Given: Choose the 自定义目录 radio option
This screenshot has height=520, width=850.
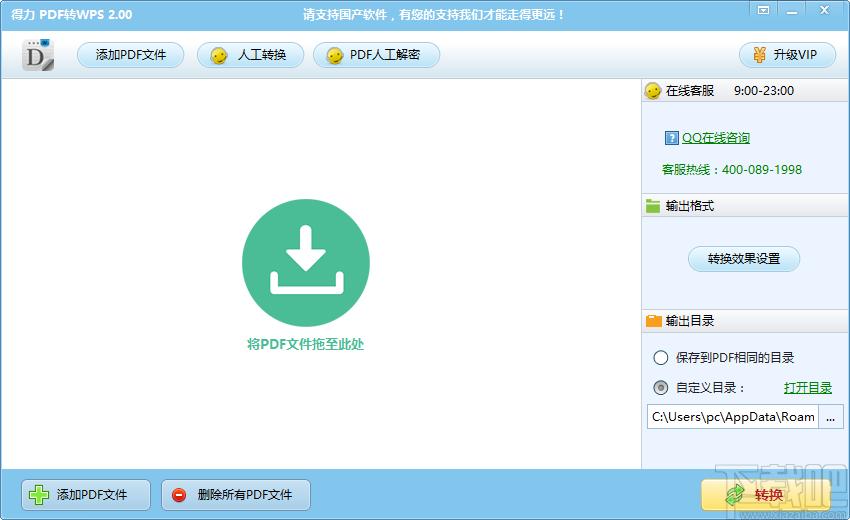Looking at the screenshot, I should click(660, 388).
